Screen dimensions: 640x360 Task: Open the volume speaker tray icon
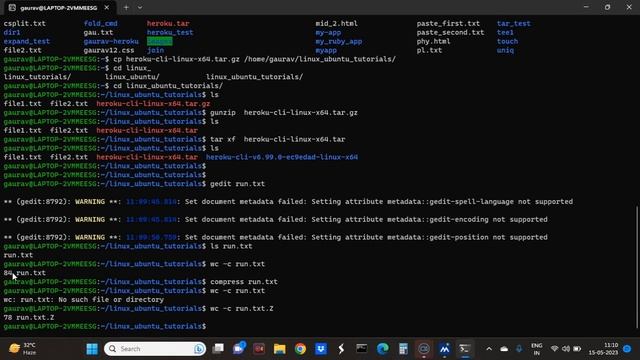click(566, 349)
